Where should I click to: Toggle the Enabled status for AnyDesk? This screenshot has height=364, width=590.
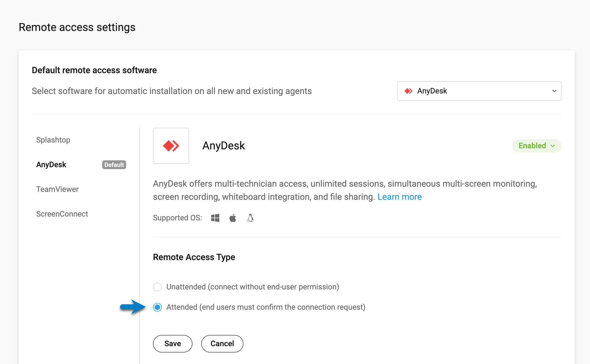[x=536, y=146]
